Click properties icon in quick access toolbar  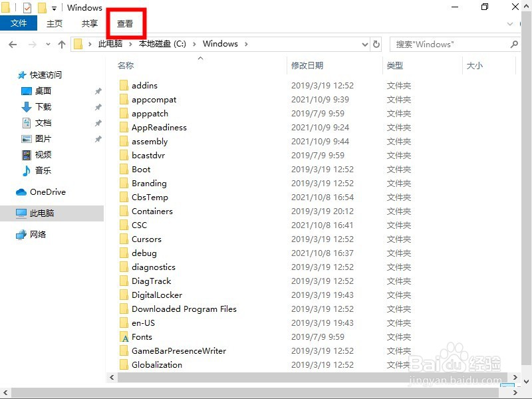click(x=27, y=7)
